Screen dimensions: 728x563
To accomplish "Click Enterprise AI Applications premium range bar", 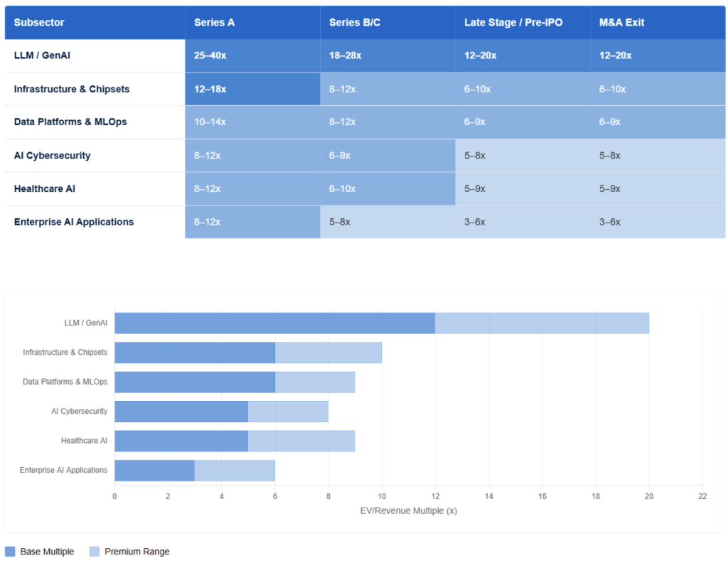I will [x=235, y=471].
